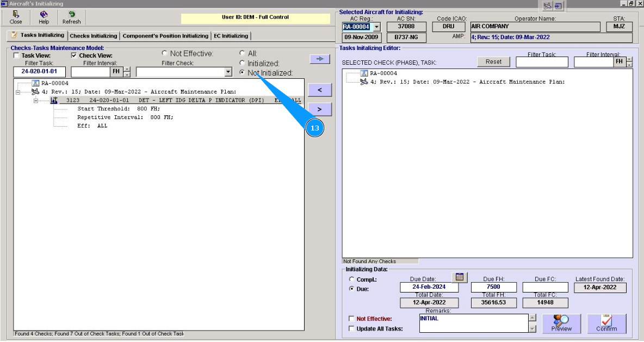Click the left Filter Interval FH stepper
The height and width of the screenshot is (342, 644).
tap(127, 72)
